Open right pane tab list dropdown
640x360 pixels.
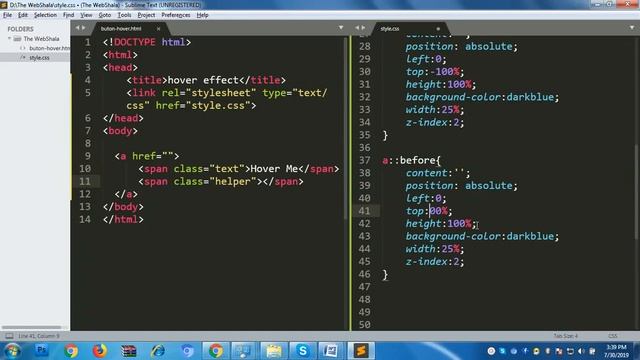point(632,28)
